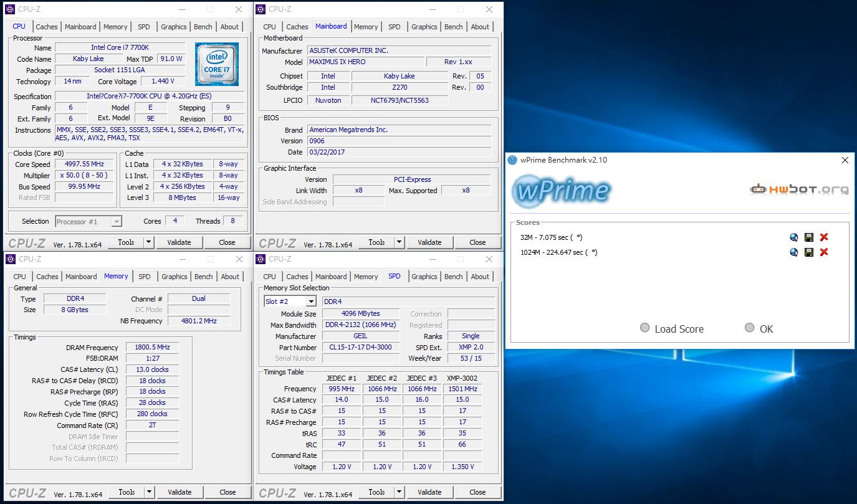Delete the 1024M score with red X
This screenshot has height=504, width=857.
pos(824,252)
